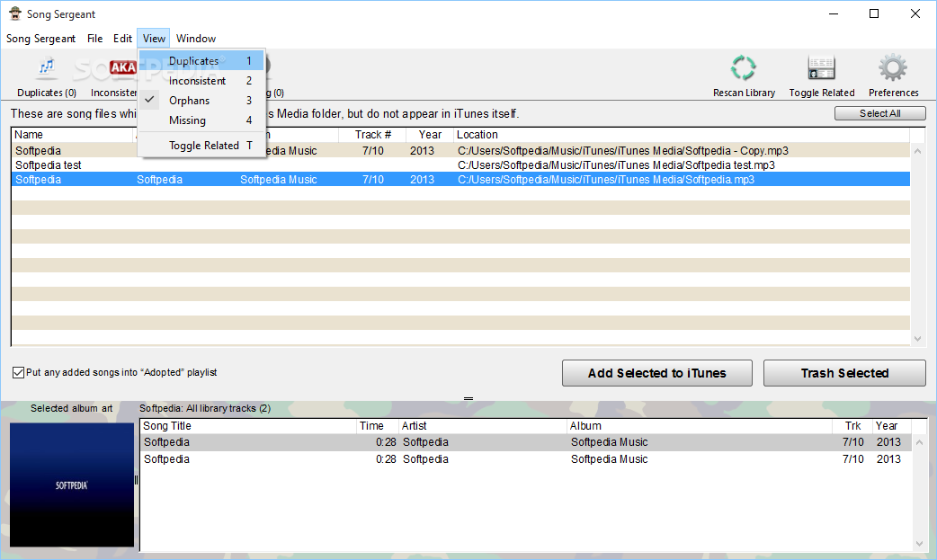Click Add Selected to iTunes
Image resolution: width=937 pixels, height=560 pixels.
656,373
